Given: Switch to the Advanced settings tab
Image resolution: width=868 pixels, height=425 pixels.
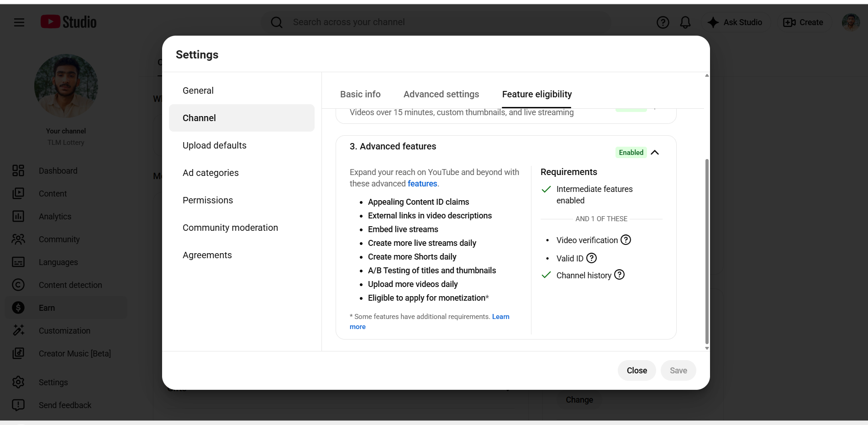Looking at the screenshot, I should (x=441, y=94).
